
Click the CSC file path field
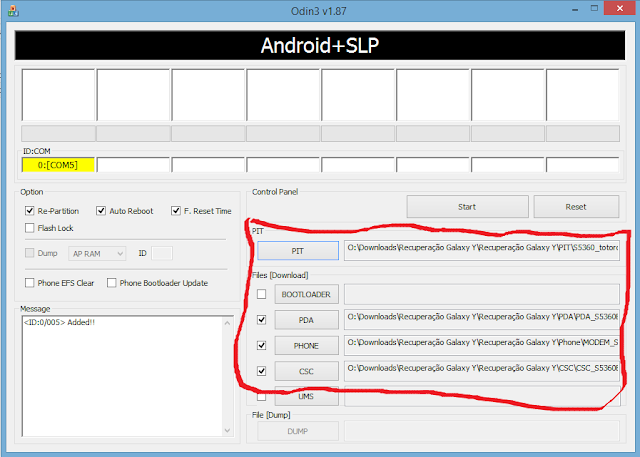click(482, 371)
